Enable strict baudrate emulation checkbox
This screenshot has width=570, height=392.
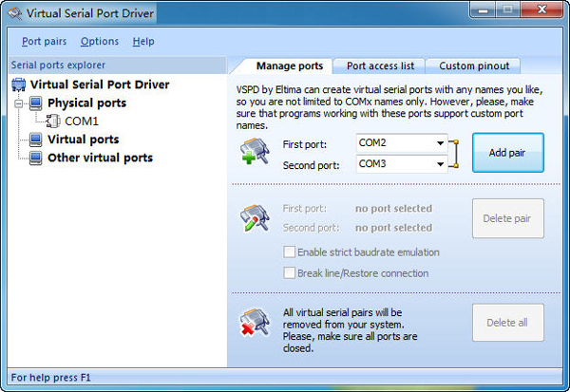coord(289,252)
